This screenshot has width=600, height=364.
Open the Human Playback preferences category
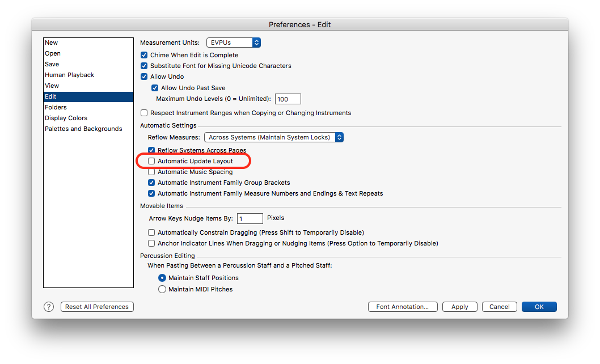(x=70, y=75)
